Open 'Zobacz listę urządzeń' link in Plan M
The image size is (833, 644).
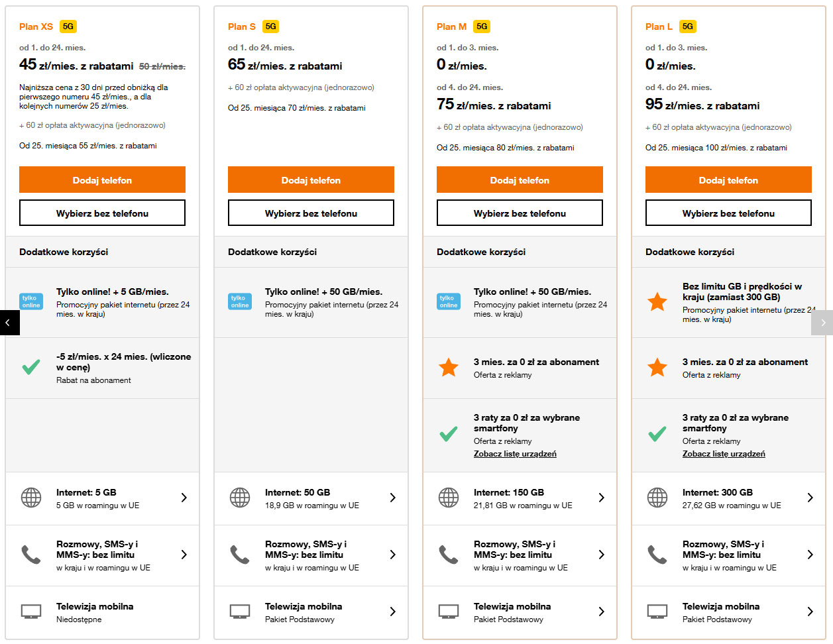click(x=515, y=454)
